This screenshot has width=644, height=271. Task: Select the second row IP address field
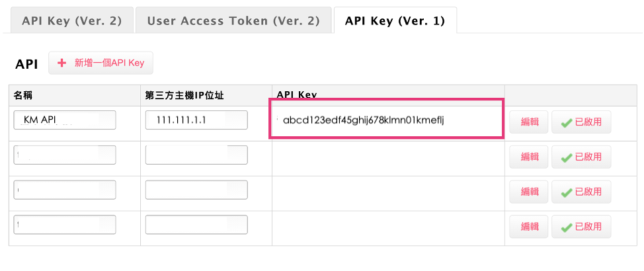coord(196,155)
